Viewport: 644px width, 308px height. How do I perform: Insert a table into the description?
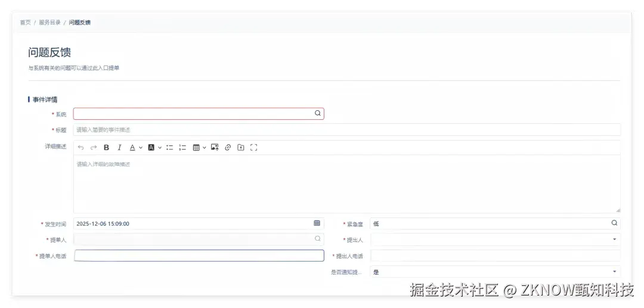click(x=196, y=148)
